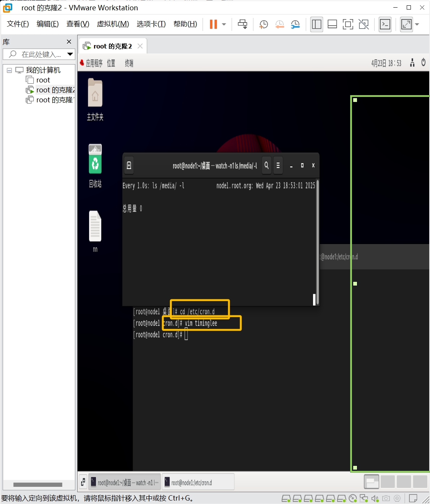Open the 文件(F) menu
Viewport: 430px width, 504px height.
[18, 24]
